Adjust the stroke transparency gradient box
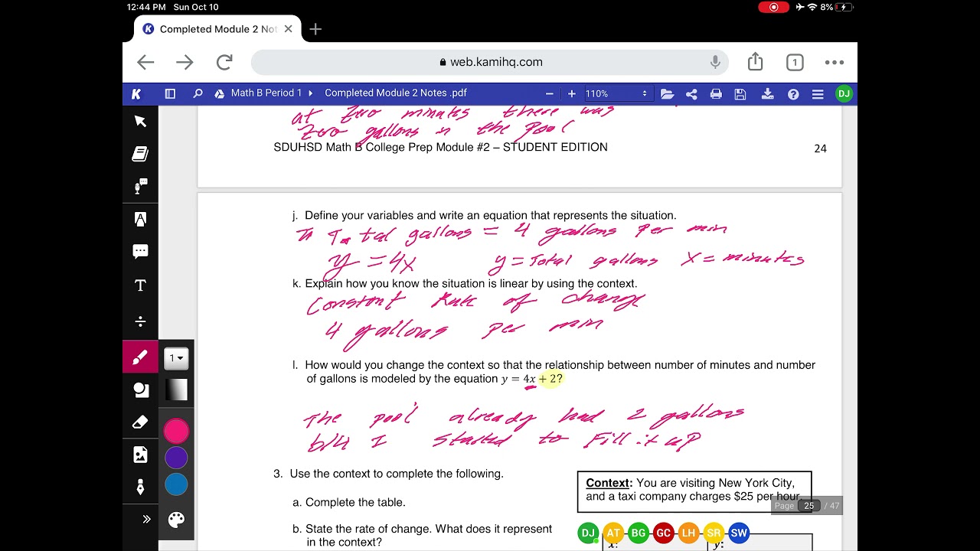Viewport: 980px width, 551px height. tap(176, 390)
